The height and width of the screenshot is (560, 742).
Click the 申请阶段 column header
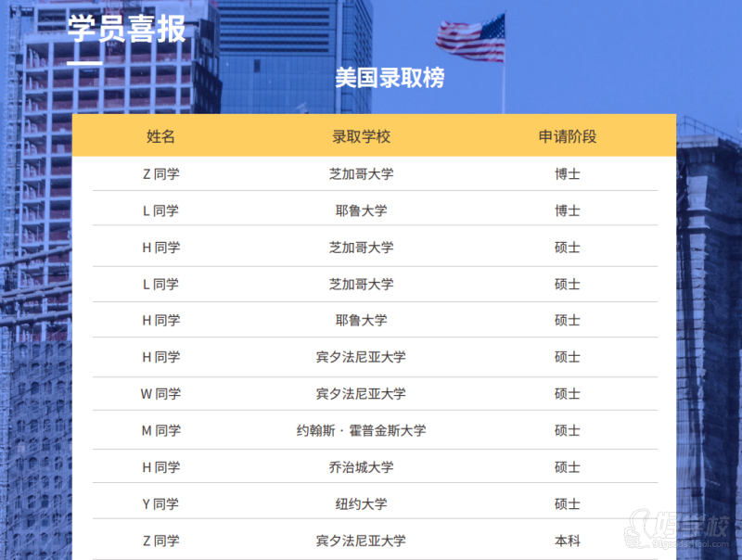point(567,136)
